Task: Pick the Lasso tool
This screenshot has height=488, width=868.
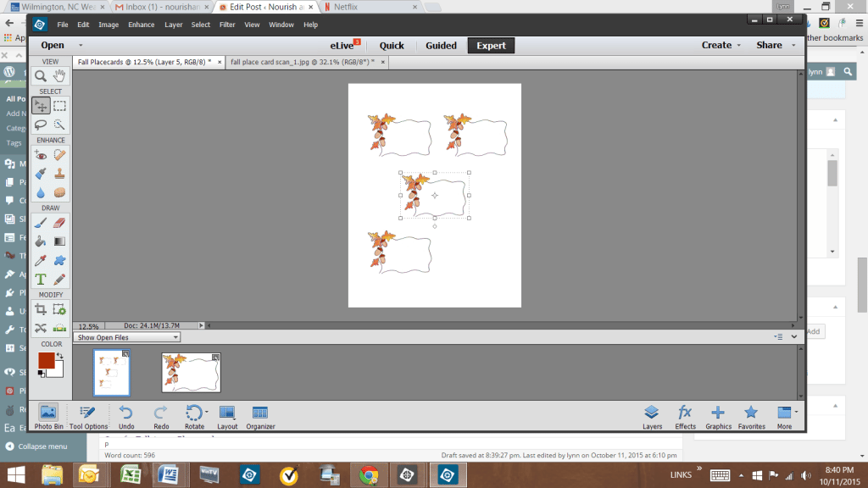Action: pyautogui.click(x=41, y=125)
